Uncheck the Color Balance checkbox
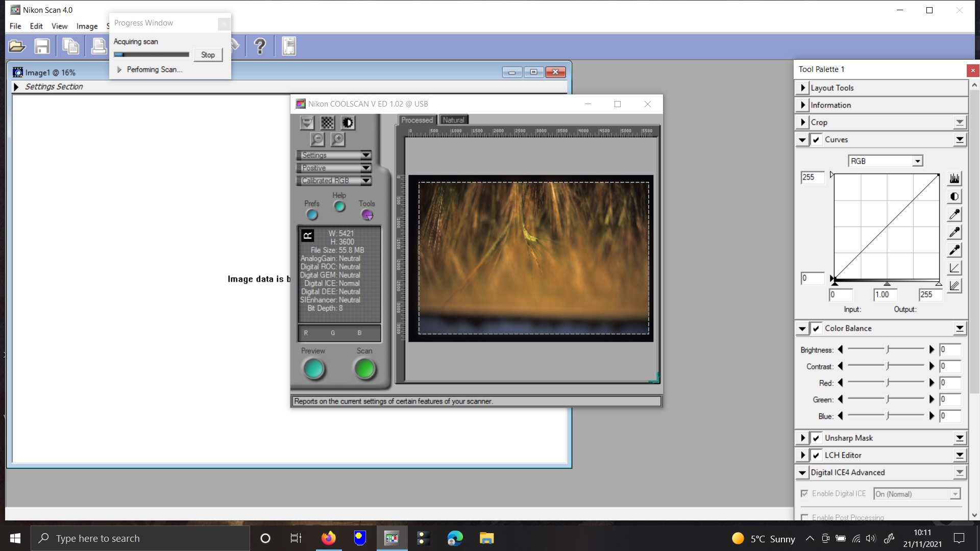Screen dimensions: 980x551 pos(817,329)
